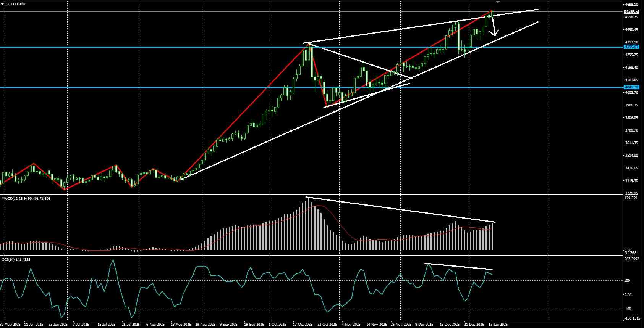644x328 pixels.
Task: Click the 30 May 2025 date label
Action: pos(11,325)
